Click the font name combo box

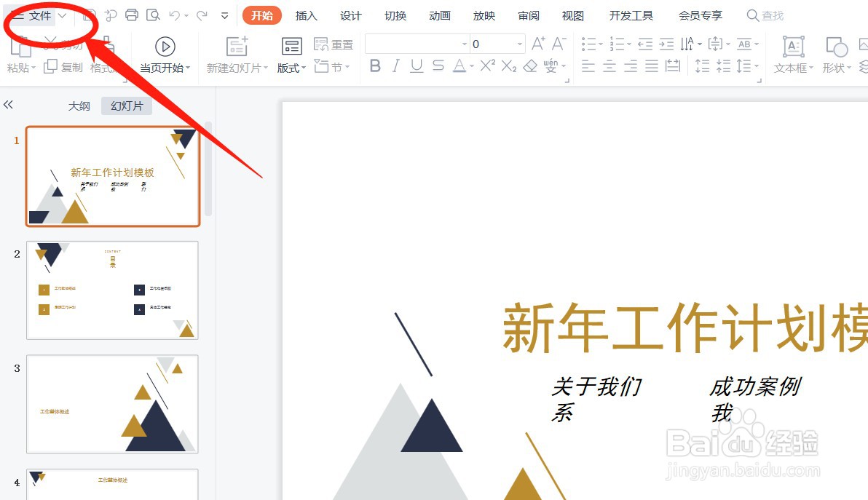(417, 44)
